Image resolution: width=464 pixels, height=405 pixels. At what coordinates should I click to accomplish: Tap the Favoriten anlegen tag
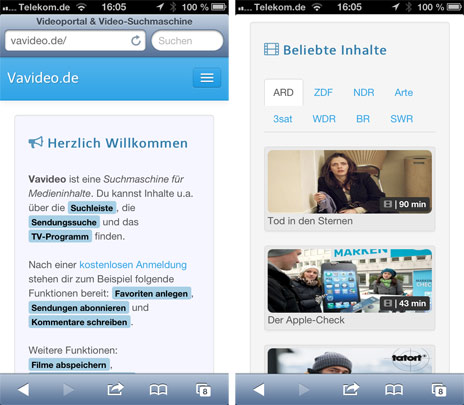(151, 294)
